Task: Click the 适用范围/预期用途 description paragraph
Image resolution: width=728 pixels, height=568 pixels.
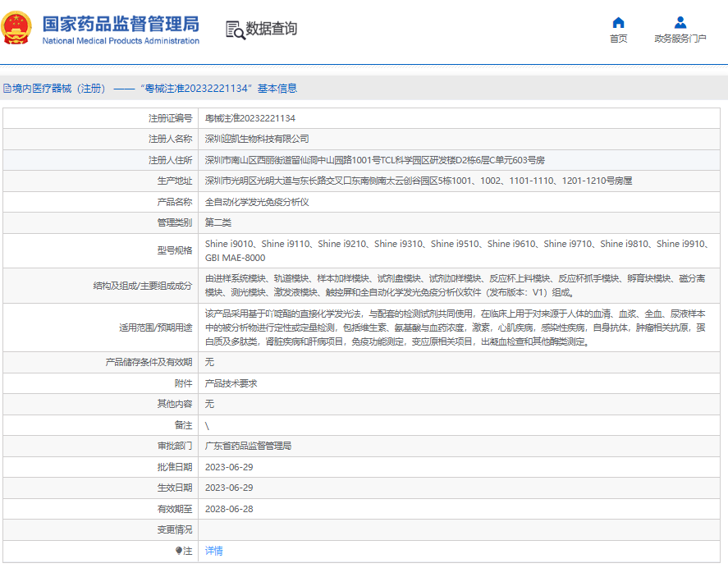Action: tap(455, 328)
